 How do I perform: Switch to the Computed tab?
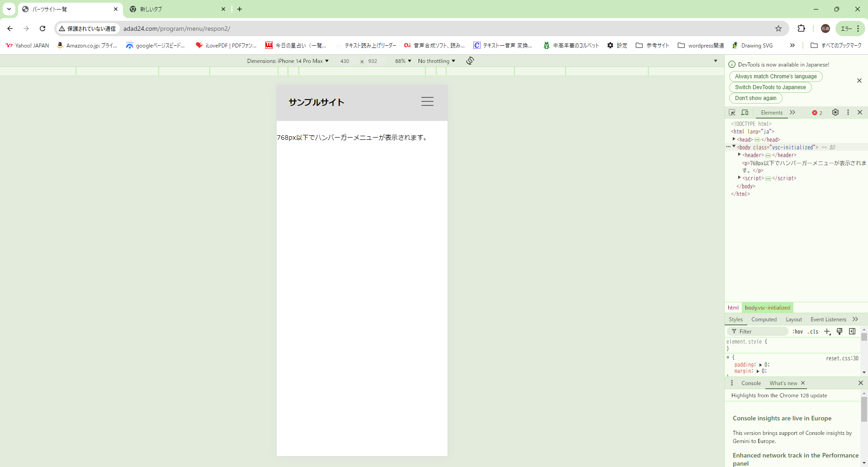click(x=764, y=319)
